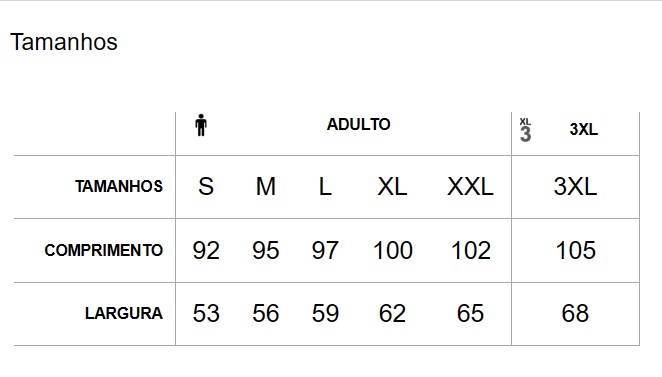Select the COMPRIMENTO row label
The width and height of the screenshot is (662, 377).
click(103, 250)
